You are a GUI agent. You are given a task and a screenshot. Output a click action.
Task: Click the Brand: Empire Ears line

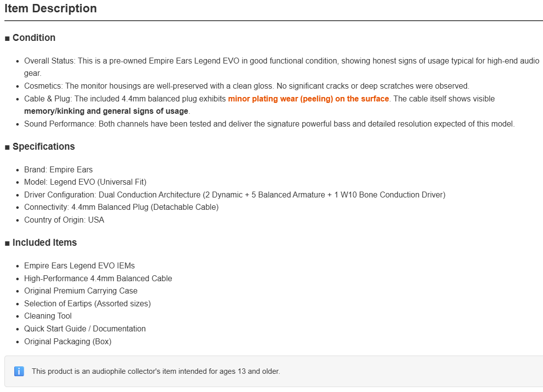(59, 170)
